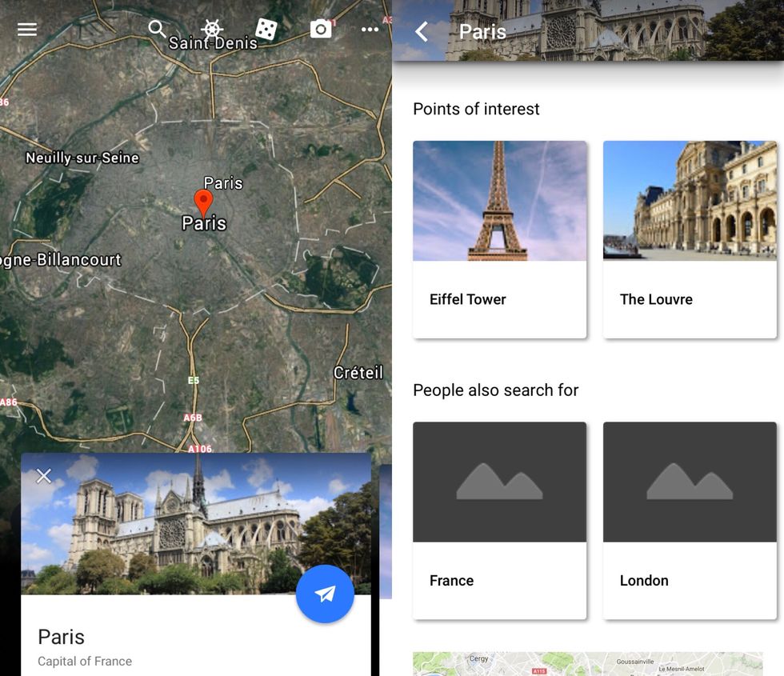The width and height of the screenshot is (784, 676).
Task: Open the three-dot overflow menu
Action: click(370, 30)
